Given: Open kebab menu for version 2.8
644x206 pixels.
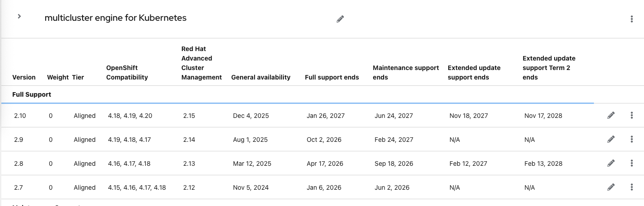Looking at the screenshot, I should pyautogui.click(x=631, y=164).
